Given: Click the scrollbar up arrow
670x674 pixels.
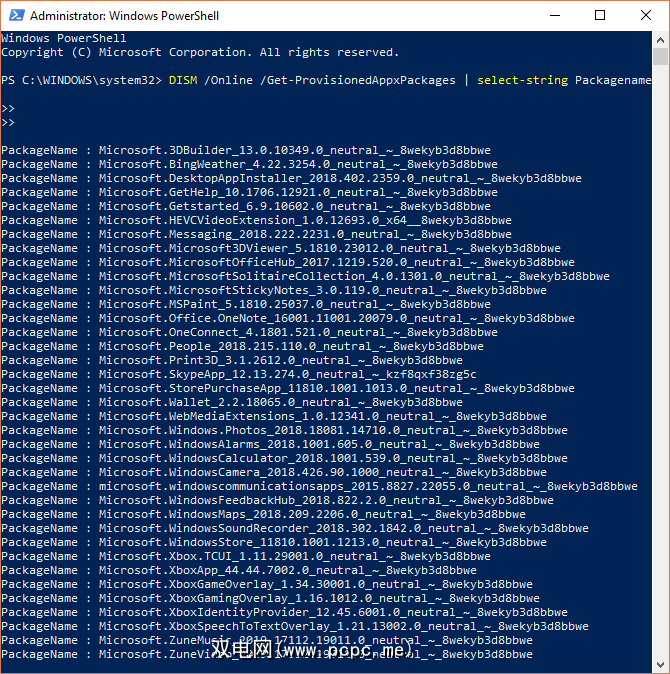Looking at the screenshot, I should point(660,40).
